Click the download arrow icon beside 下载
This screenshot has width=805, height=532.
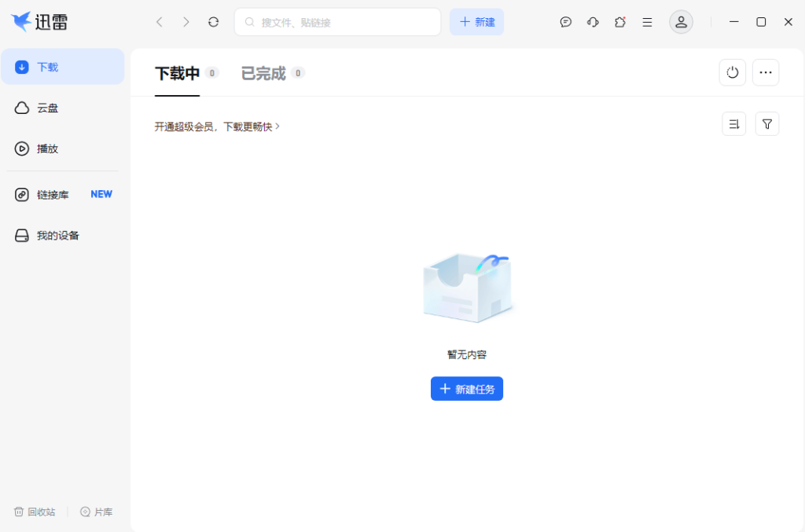(x=21, y=67)
